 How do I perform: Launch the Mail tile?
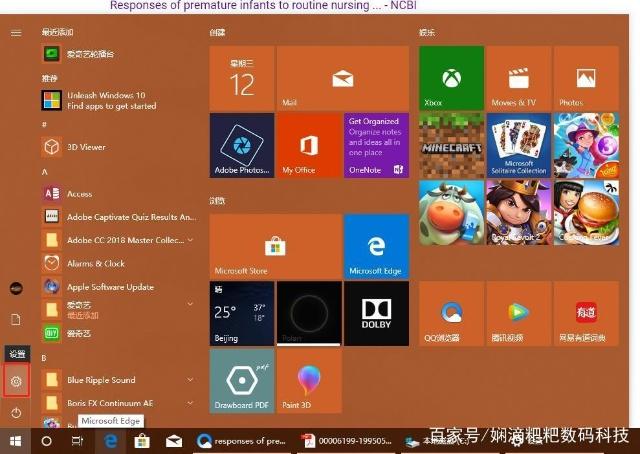click(x=343, y=78)
